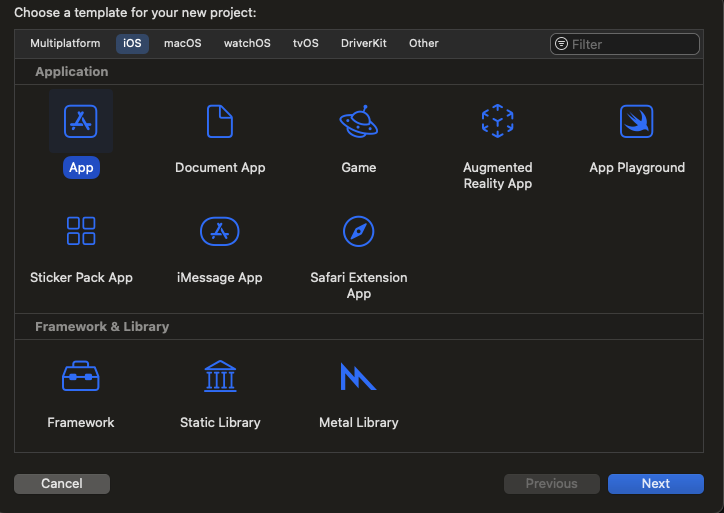The width and height of the screenshot is (724, 513).
Task: Switch to the watchOS tab
Action: click(247, 44)
